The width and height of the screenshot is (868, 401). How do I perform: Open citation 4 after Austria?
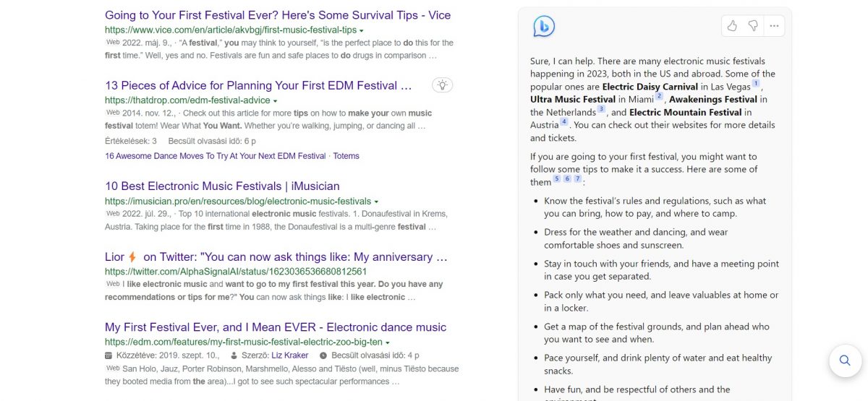[563, 122]
